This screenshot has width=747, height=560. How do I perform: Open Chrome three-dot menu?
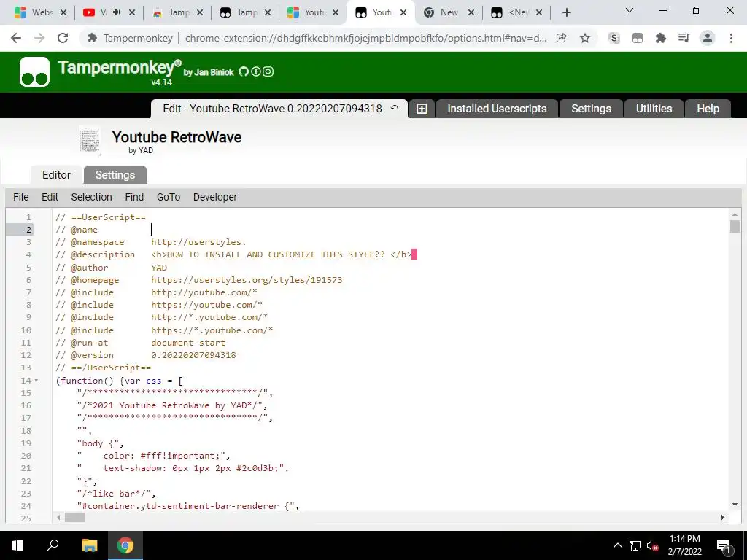[731, 38]
